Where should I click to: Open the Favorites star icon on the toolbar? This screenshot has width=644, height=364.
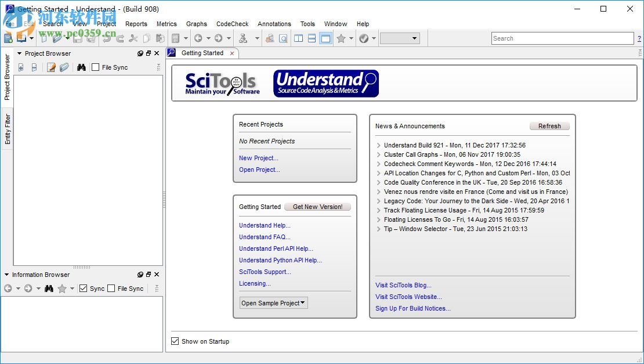click(342, 38)
